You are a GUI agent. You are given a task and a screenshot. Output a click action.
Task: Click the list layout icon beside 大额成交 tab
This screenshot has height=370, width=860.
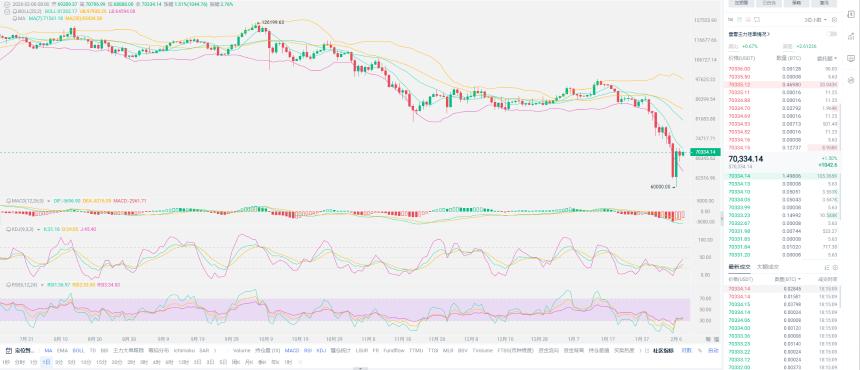coord(827,267)
